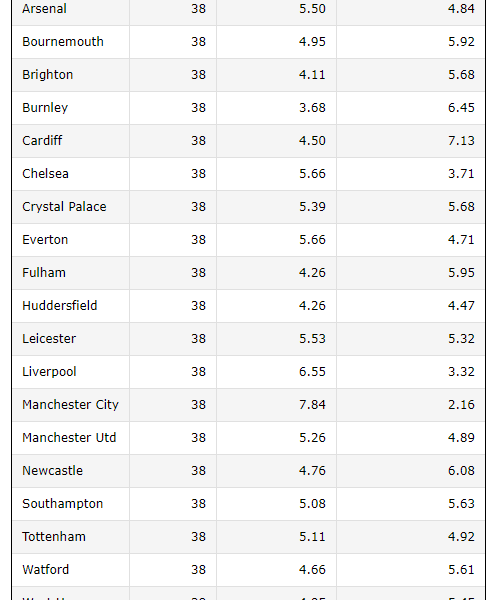Click Manchester Utd team name
Image resolution: width=502 pixels, height=600 pixels.
pos(69,437)
